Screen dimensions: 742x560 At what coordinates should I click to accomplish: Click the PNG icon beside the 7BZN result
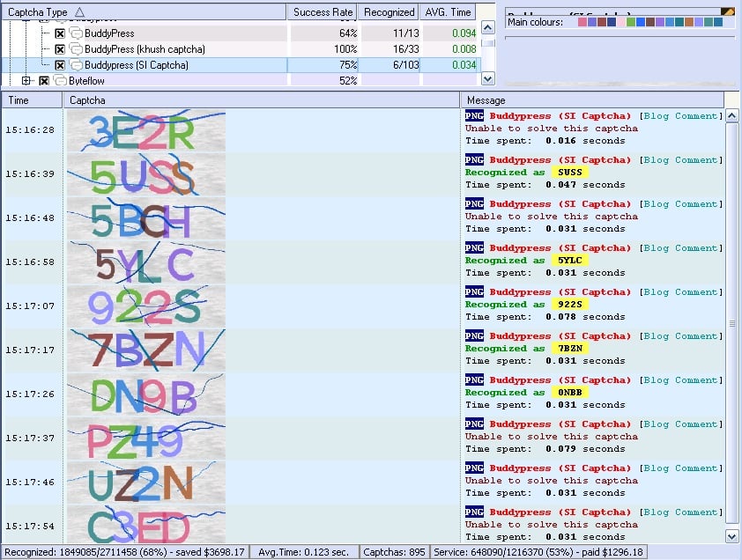(474, 335)
